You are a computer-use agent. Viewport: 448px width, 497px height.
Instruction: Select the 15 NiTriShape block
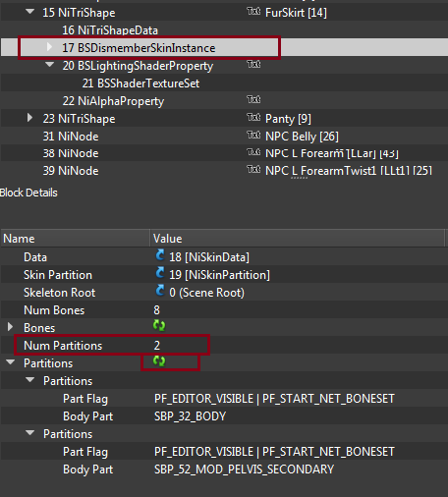point(79,13)
